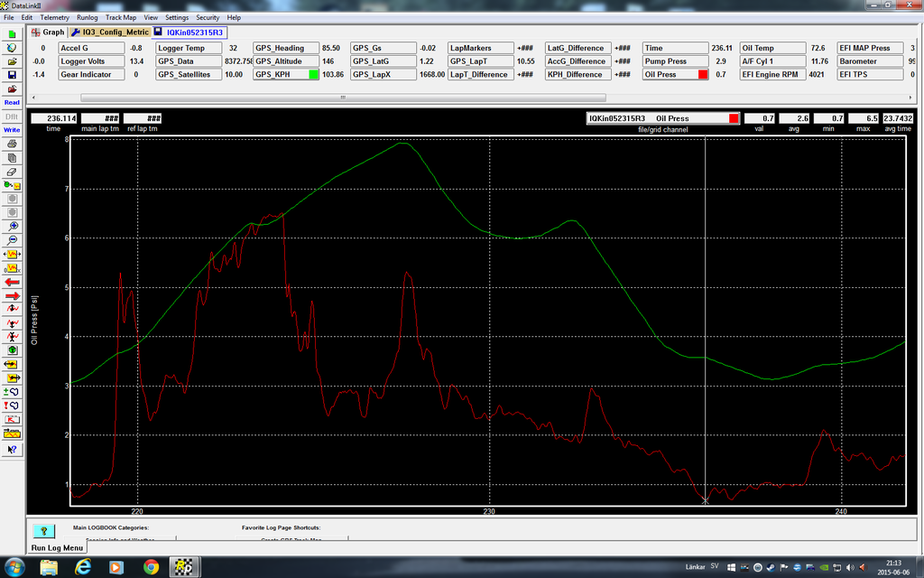Open the Track Map menu
This screenshot has height=578, width=924.
pos(120,17)
